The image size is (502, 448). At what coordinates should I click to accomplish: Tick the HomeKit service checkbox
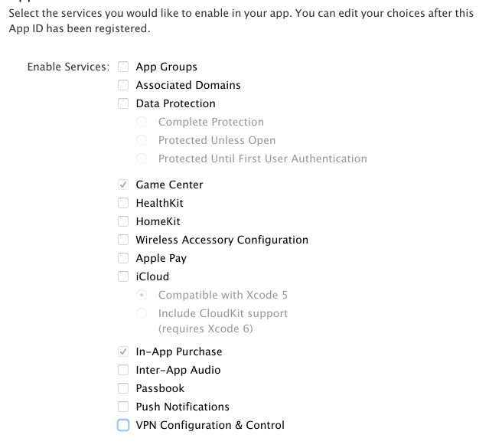pos(123,221)
